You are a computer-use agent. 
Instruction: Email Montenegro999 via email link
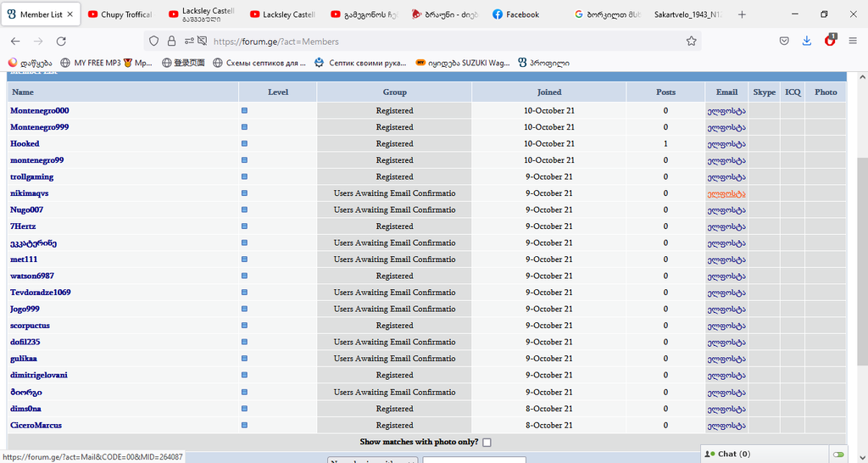pyautogui.click(x=726, y=127)
